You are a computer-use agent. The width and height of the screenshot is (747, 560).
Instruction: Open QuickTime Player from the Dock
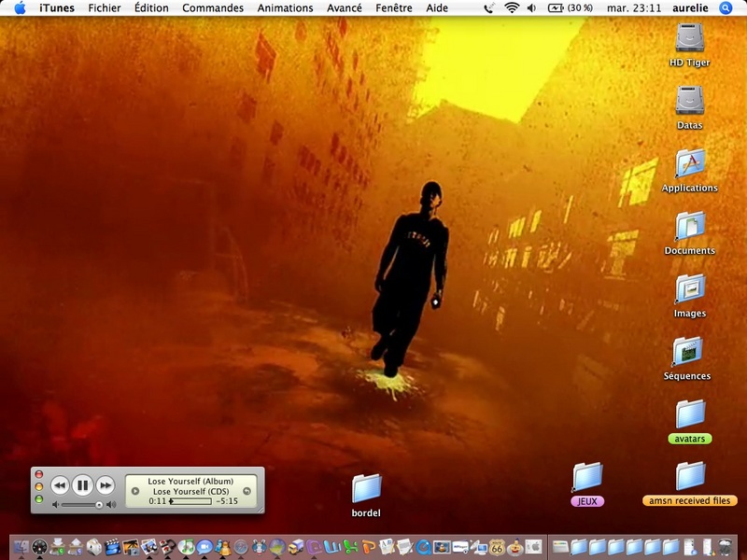424,547
